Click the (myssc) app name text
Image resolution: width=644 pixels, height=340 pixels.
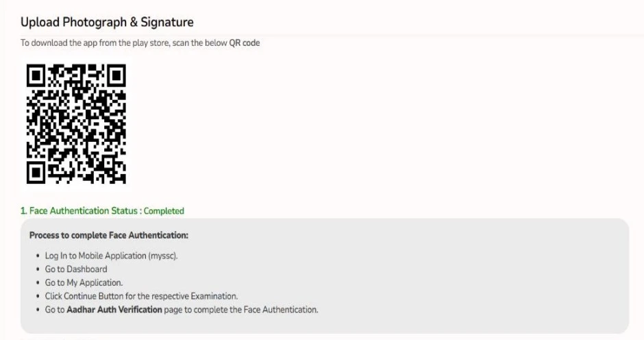163,256
